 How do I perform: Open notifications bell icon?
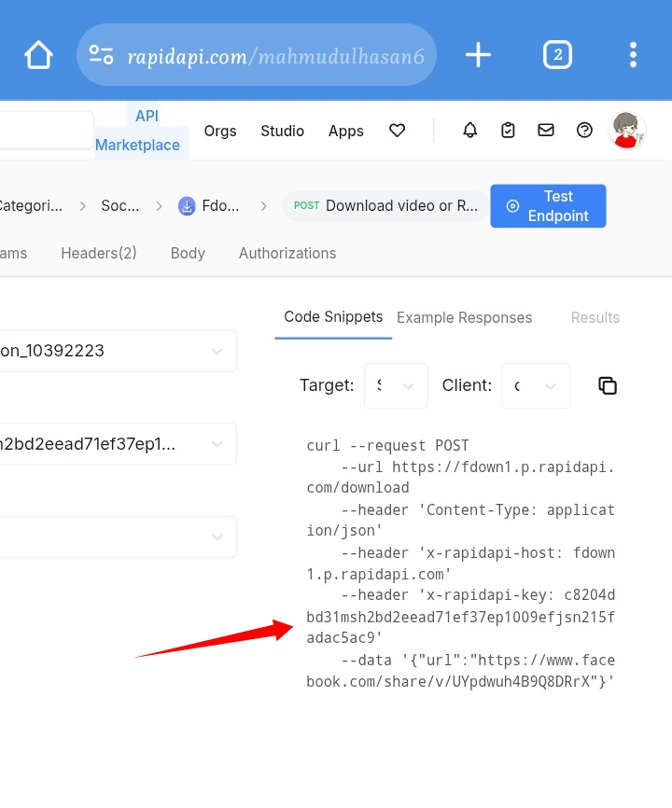tap(470, 131)
